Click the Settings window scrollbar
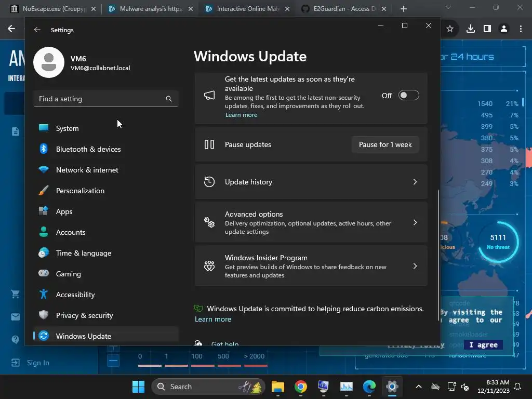Viewport: 532px width, 399px height. click(438, 255)
